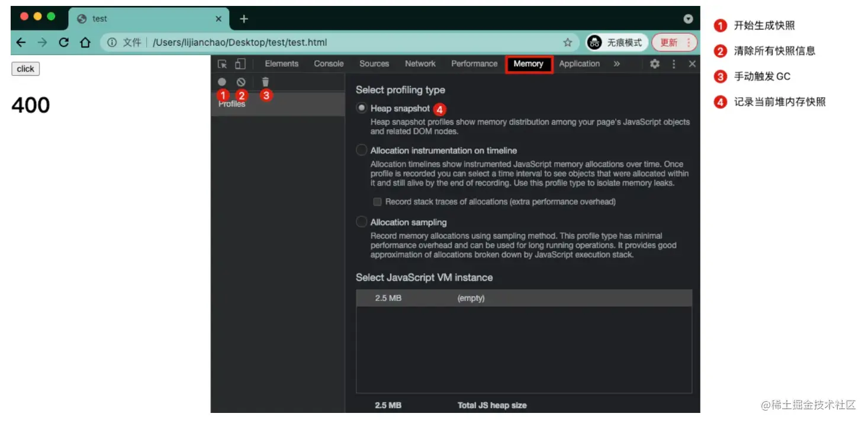Go back with the browser back arrow
This screenshot has height=423, width=868.
[x=21, y=43]
